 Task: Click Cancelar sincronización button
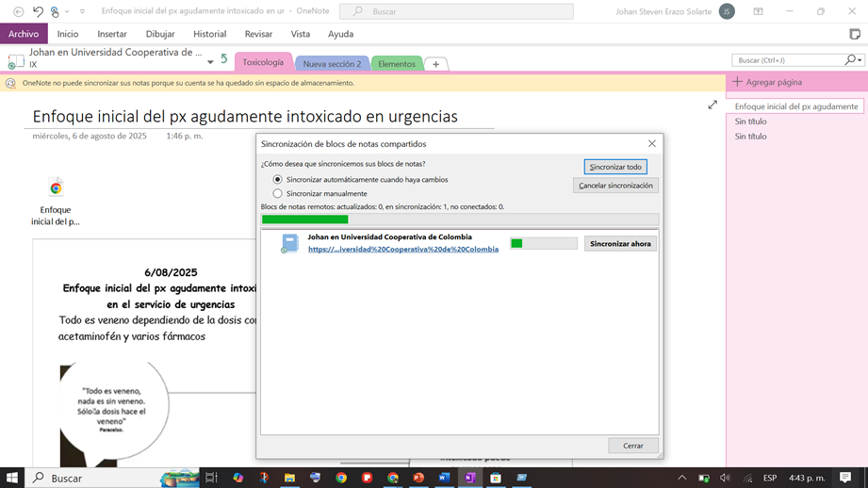pos(615,186)
